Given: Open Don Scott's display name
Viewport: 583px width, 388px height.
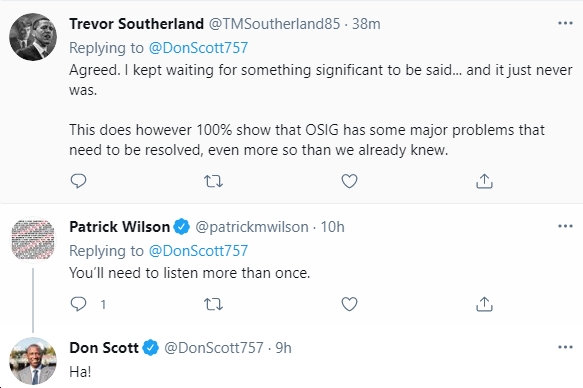Looking at the screenshot, I should coord(104,348).
